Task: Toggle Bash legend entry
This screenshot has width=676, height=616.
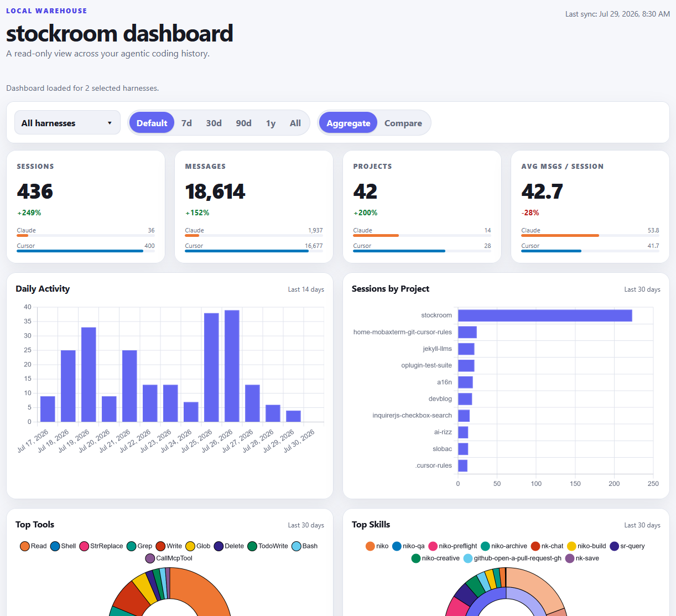Action: (305, 546)
